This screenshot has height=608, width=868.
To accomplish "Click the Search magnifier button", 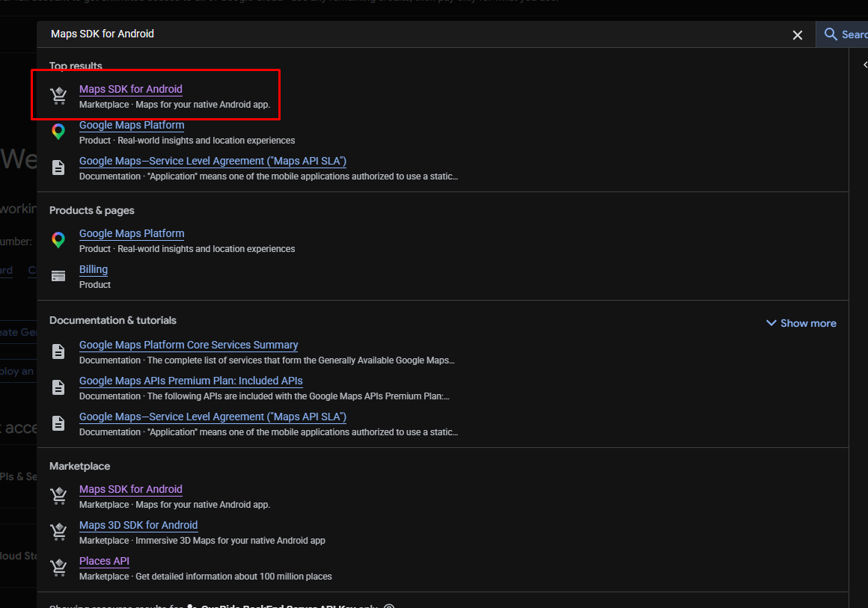I will point(842,34).
